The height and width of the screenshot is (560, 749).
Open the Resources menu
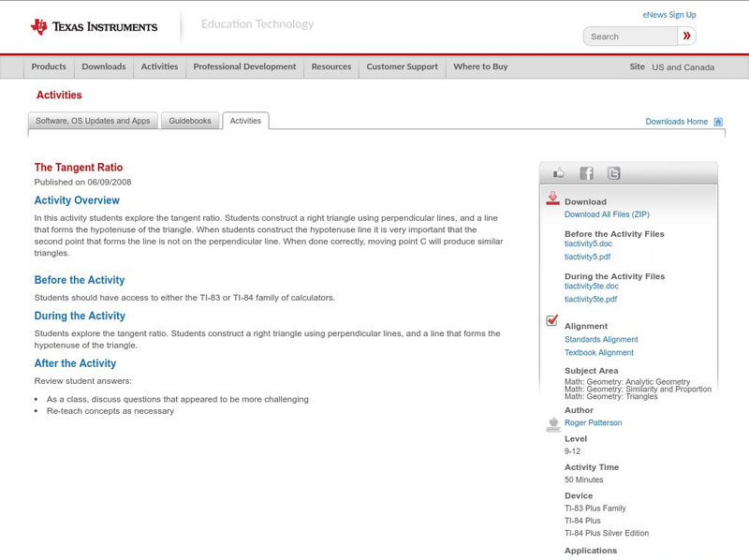[333, 66]
